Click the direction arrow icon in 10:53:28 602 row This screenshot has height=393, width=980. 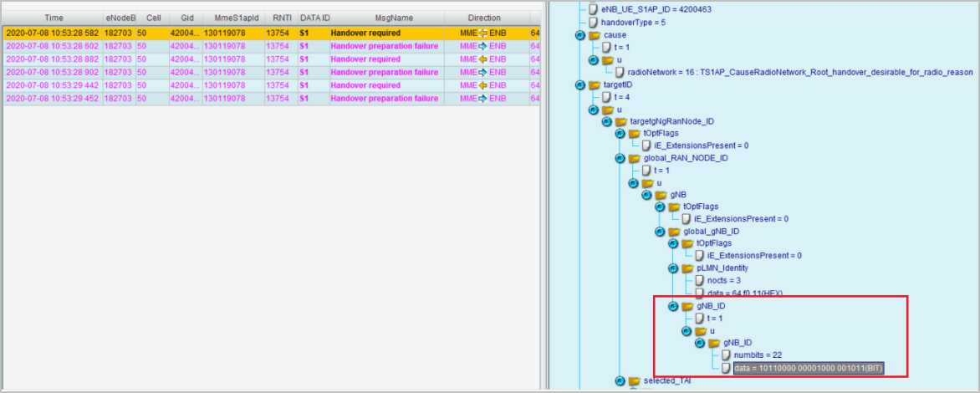click(482, 46)
